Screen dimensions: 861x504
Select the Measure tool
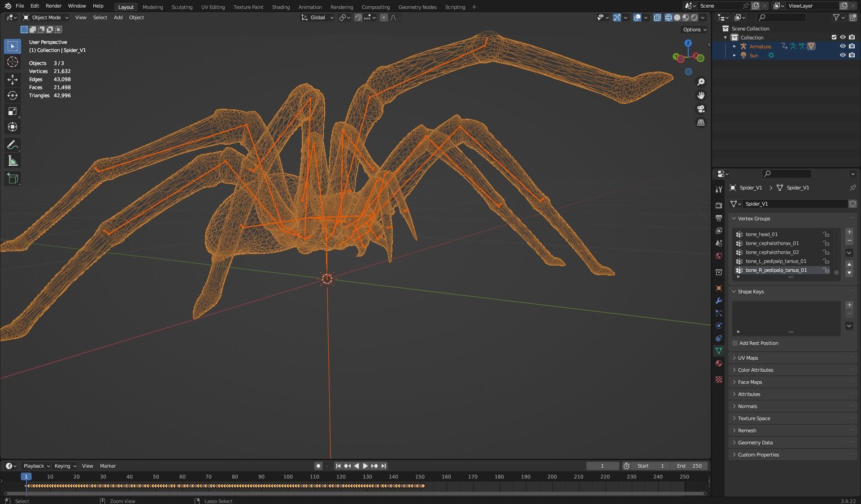13,161
